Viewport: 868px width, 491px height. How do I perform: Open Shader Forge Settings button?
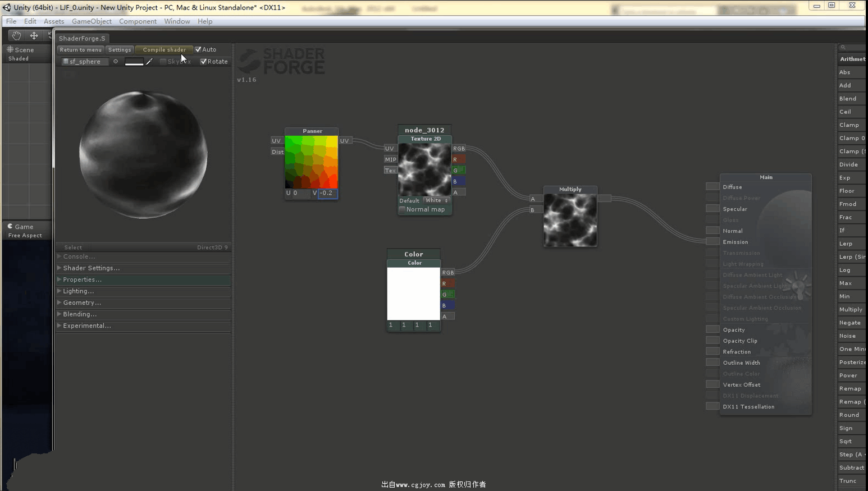point(120,49)
